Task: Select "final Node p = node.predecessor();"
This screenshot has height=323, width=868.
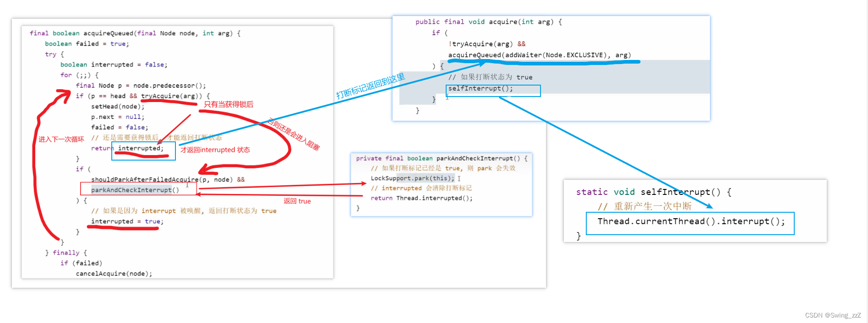Action: [141, 86]
